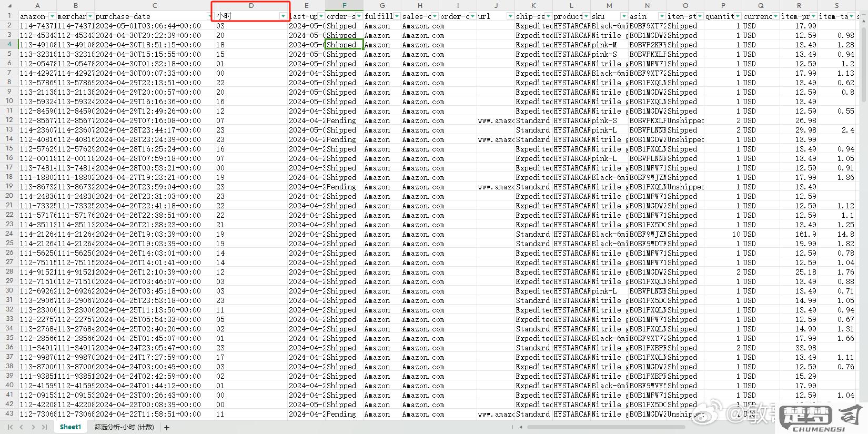The height and width of the screenshot is (434, 868).
Task: Click the Shipped cell in F4
Action: (x=344, y=45)
